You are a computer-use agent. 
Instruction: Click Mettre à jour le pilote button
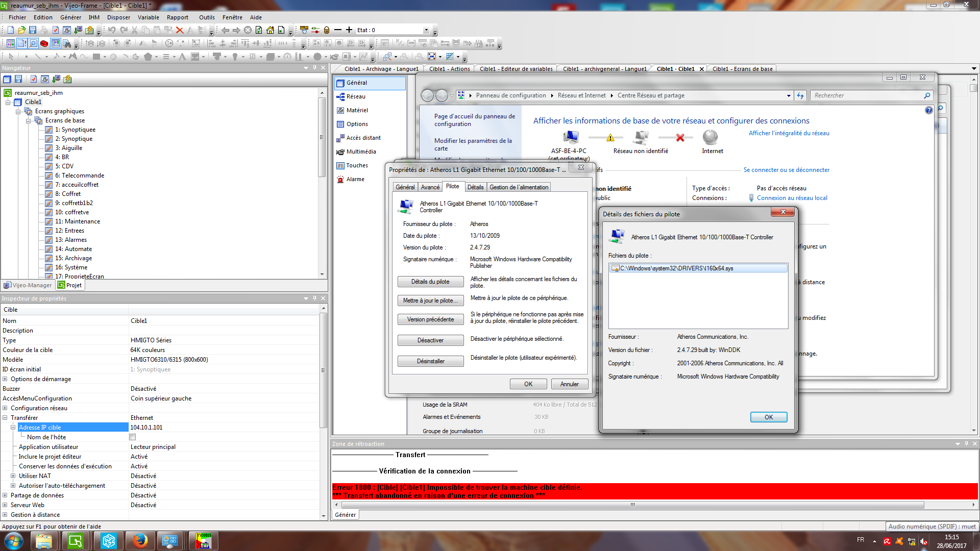[x=430, y=300]
